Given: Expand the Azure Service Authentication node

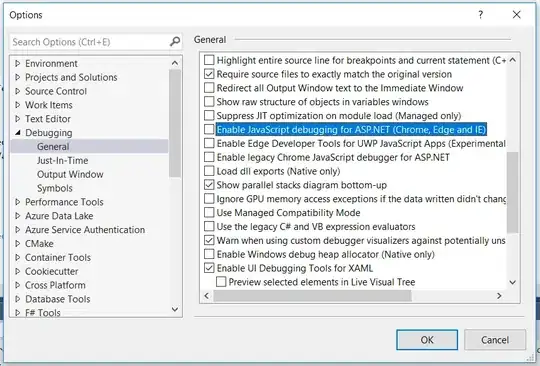Looking at the screenshot, I should pos(18,230).
